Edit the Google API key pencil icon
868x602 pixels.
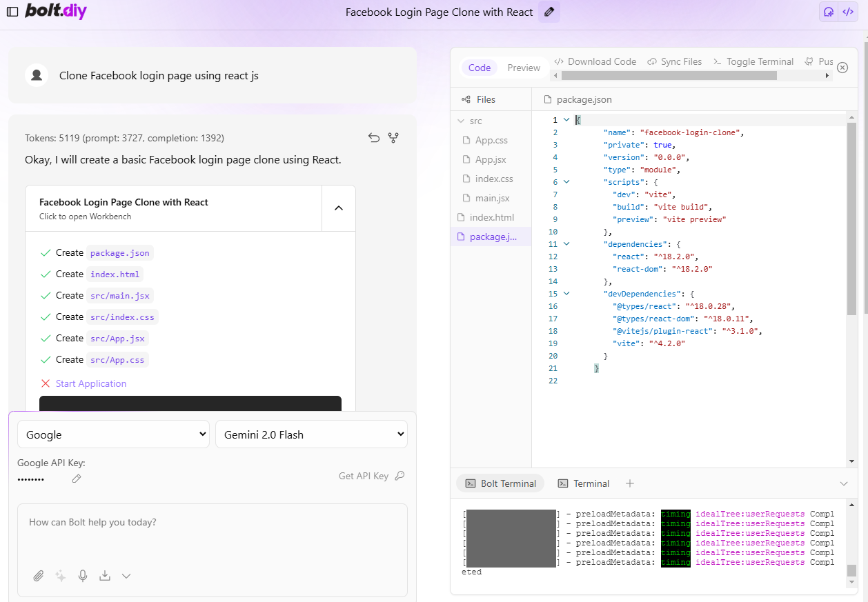pos(77,479)
